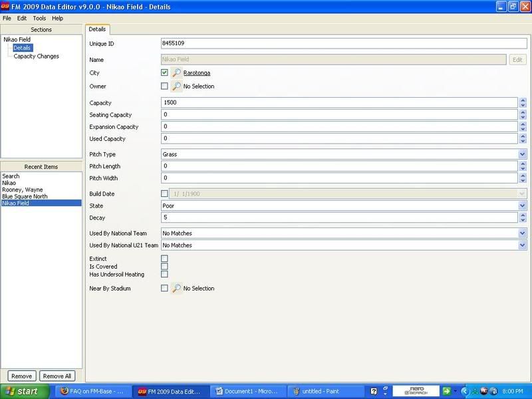Image resolution: width=532 pixels, height=399 pixels.
Task: Select Details in the Sections tree
Action: click(23, 48)
